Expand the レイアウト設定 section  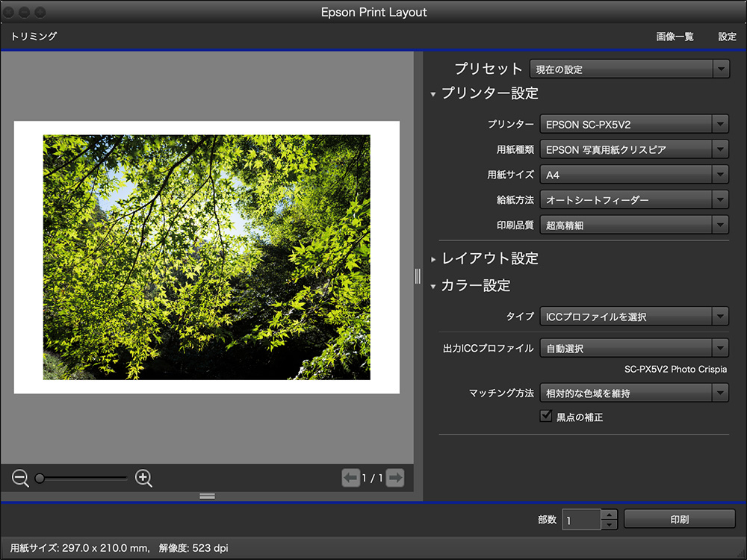433,259
